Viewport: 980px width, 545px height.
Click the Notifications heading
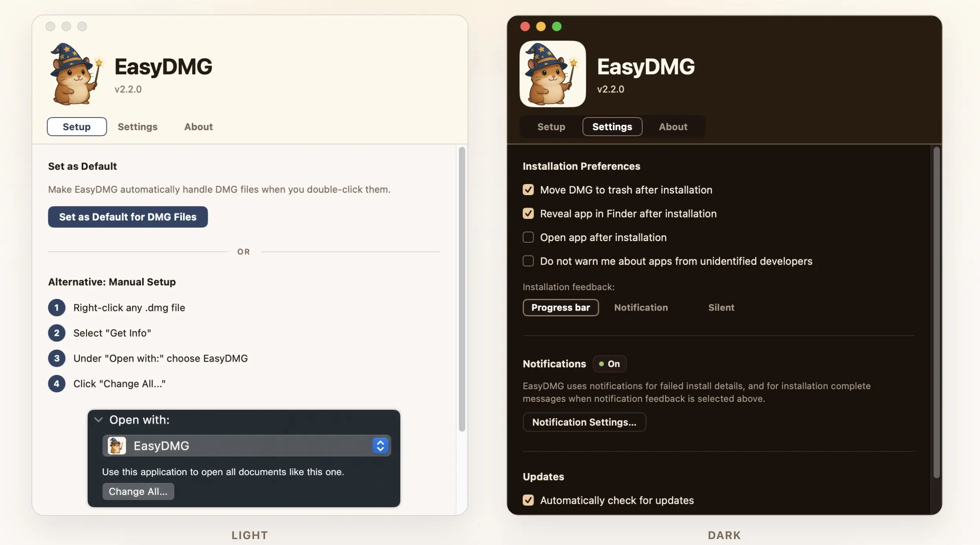(554, 364)
